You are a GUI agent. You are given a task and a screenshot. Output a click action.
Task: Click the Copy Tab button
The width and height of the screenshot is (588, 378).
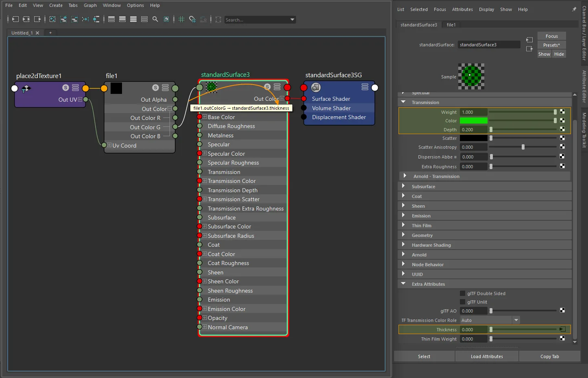(549, 356)
